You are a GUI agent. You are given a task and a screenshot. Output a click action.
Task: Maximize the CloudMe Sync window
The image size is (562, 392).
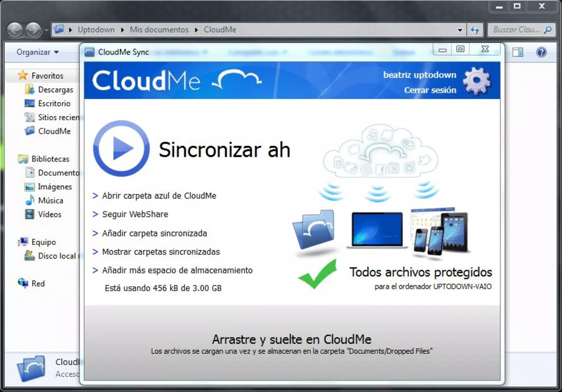[461, 49]
